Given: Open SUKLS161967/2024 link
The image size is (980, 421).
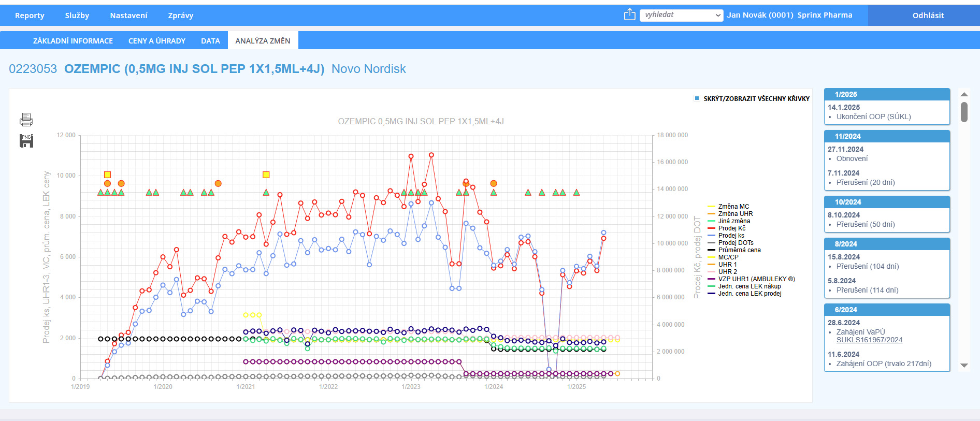Looking at the screenshot, I should 869,340.
